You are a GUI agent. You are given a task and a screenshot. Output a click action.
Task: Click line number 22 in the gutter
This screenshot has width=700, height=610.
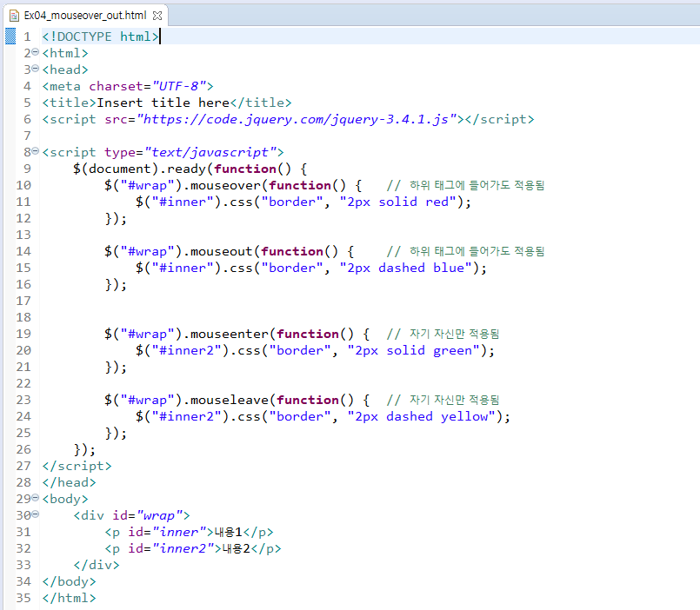[x=23, y=383]
